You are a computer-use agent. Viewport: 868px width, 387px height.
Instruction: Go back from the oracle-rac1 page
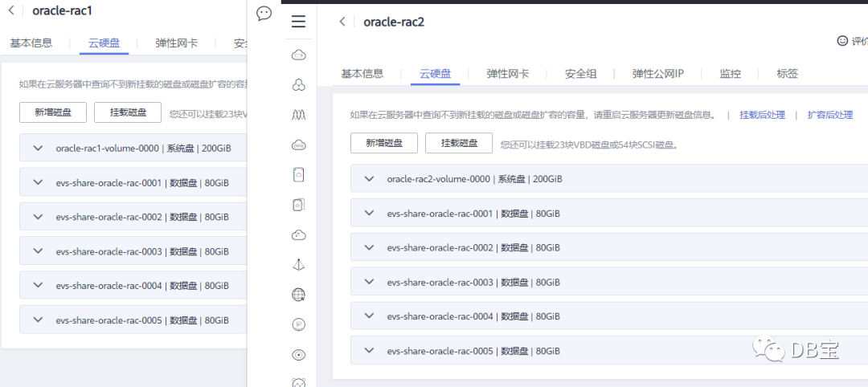click(x=11, y=10)
